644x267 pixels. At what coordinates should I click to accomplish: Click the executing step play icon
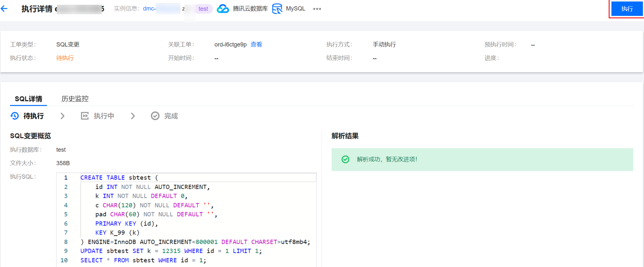85,116
